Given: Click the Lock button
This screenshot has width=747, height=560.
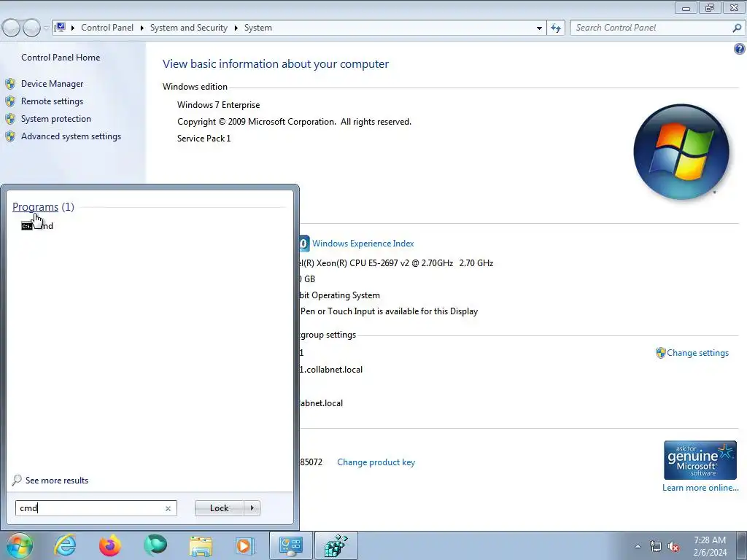Looking at the screenshot, I should click(x=219, y=508).
